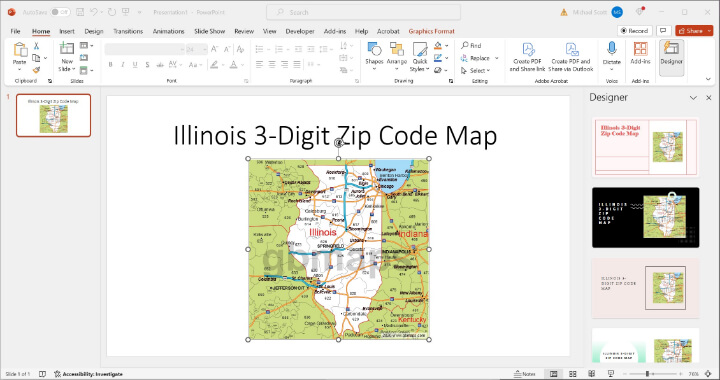Screen dimensions: 720x380
Task: Cut the selection with the scissors icon
Action: click(x=36, y=46)
